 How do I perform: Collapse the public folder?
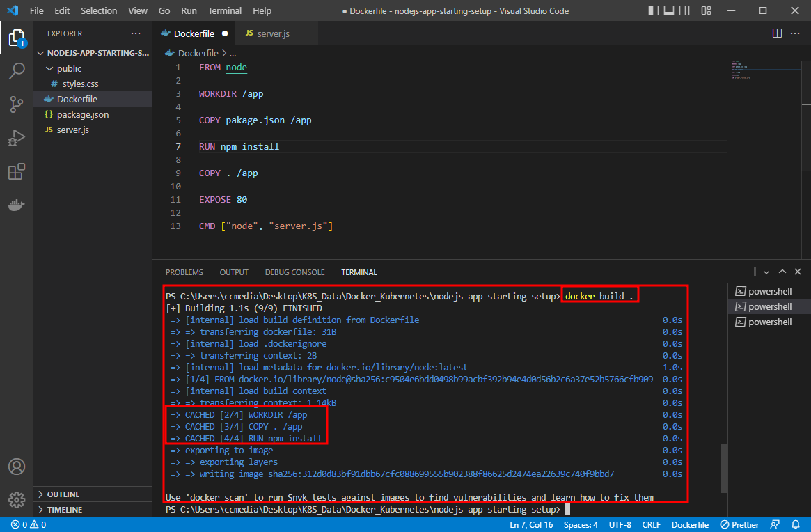point(93,68)
